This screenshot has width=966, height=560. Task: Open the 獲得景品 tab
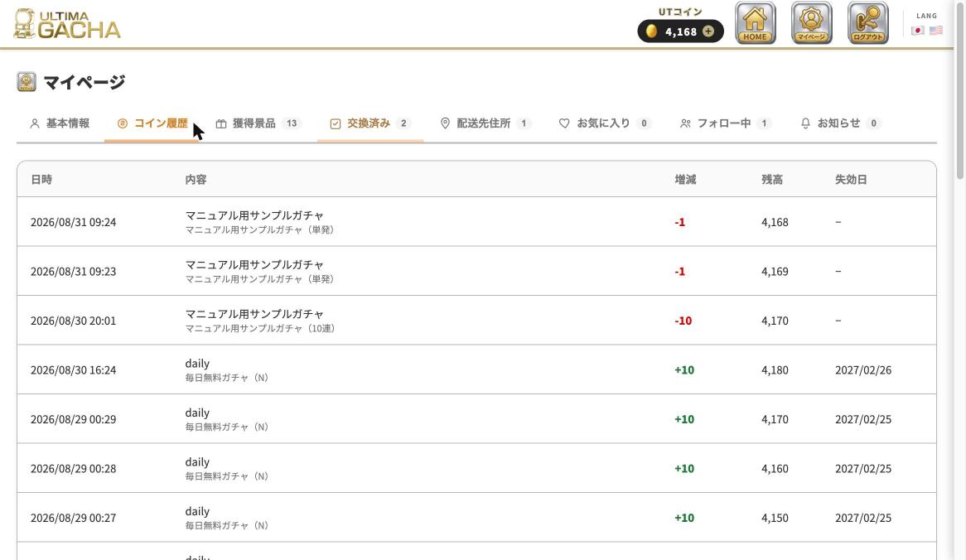[x=258, y=123]
